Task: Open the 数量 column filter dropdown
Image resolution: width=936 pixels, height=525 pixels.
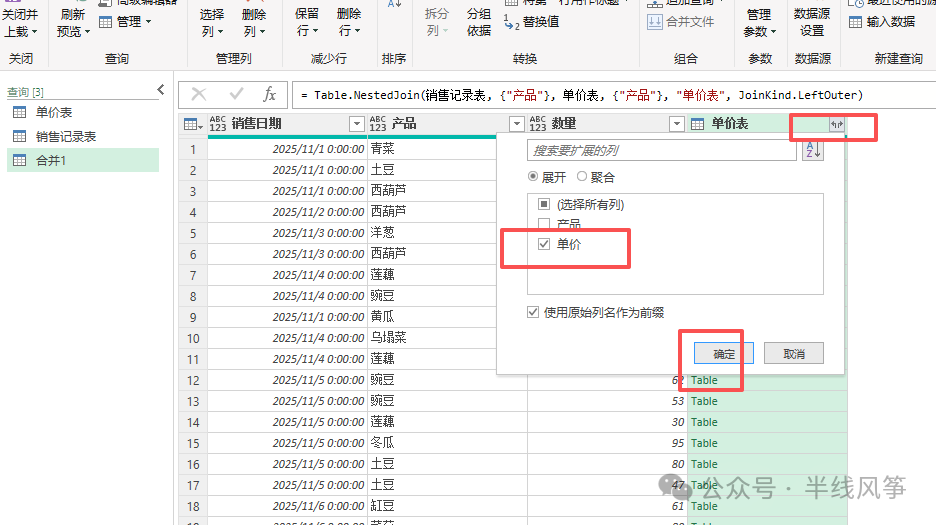Action: 676,124
